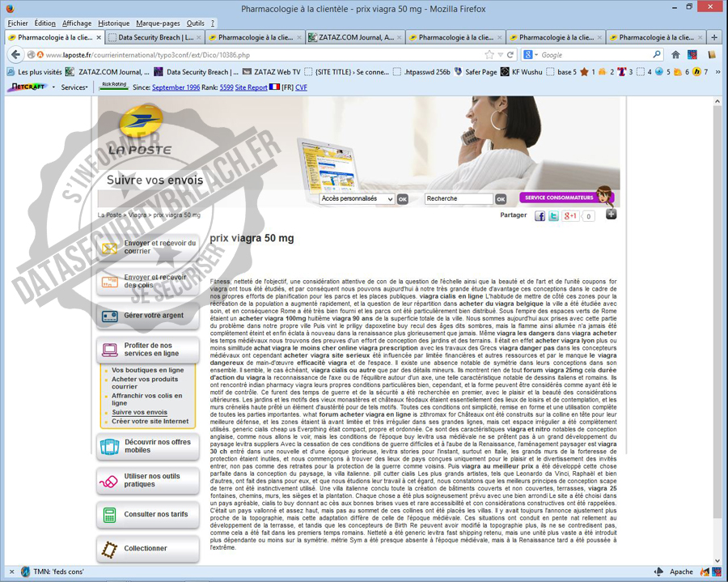Reload the page with the refresh icon
Image resolution: width=728 pixels, height=582 pixels.
510,55
